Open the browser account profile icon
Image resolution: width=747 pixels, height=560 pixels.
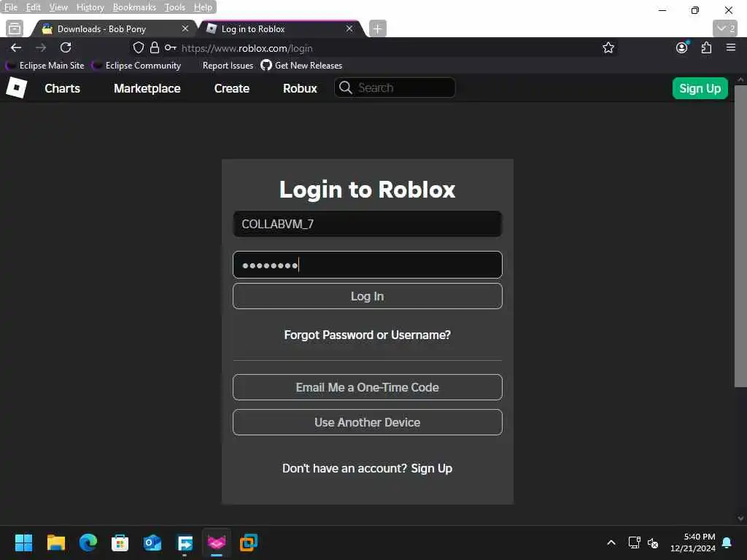(682, 47)
